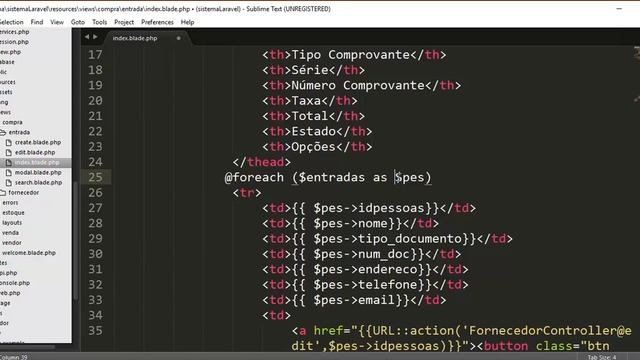Click the sidebar vertical scrollbar

coord(76,241)
